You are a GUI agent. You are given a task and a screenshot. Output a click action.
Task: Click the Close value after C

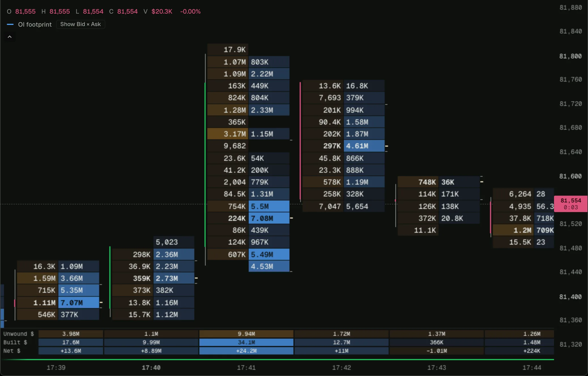pos(127,12)
